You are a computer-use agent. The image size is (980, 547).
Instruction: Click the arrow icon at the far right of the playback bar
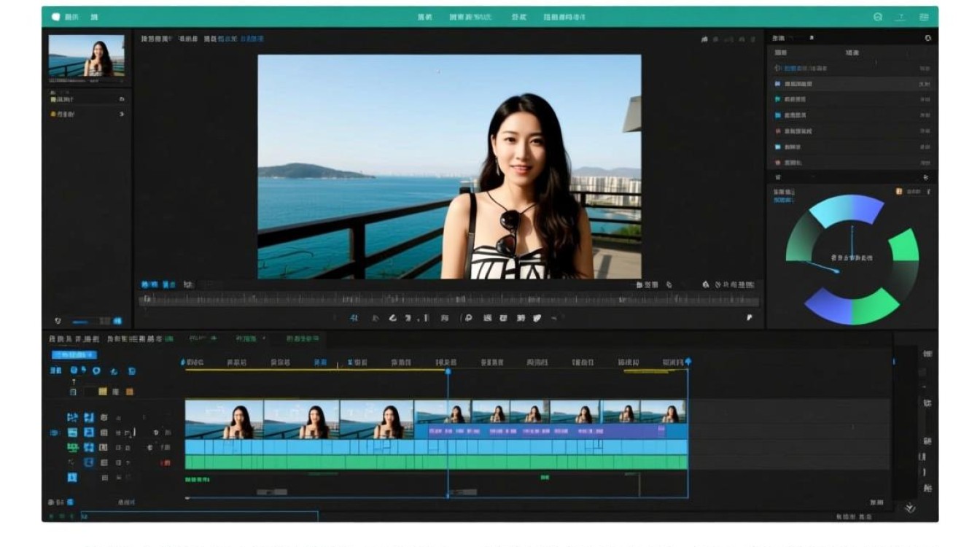click(x=749, y=318)
